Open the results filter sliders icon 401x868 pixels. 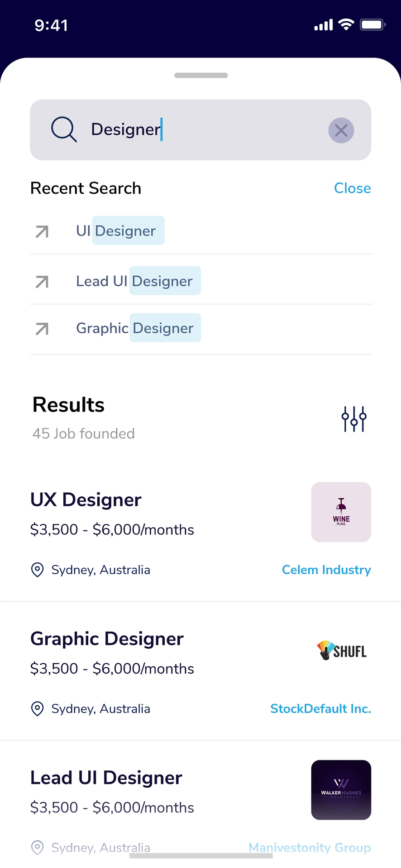tap(354, 419)
